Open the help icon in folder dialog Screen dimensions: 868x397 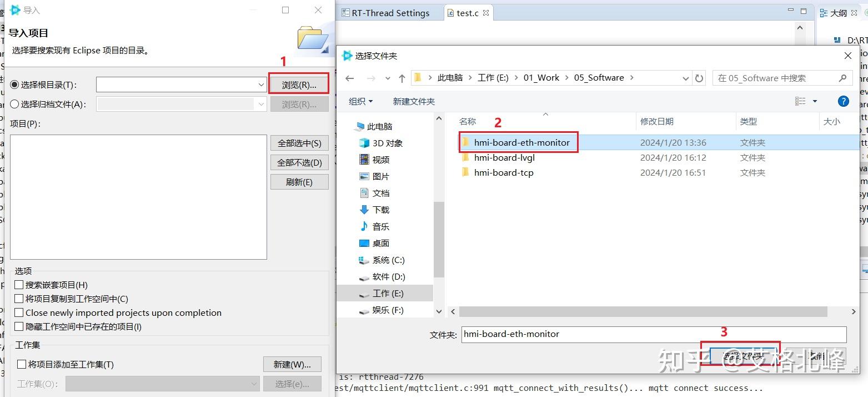(843, 101)
